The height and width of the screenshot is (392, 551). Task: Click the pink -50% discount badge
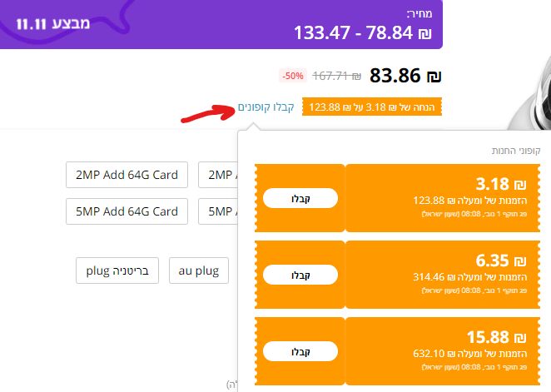(293, 76)
